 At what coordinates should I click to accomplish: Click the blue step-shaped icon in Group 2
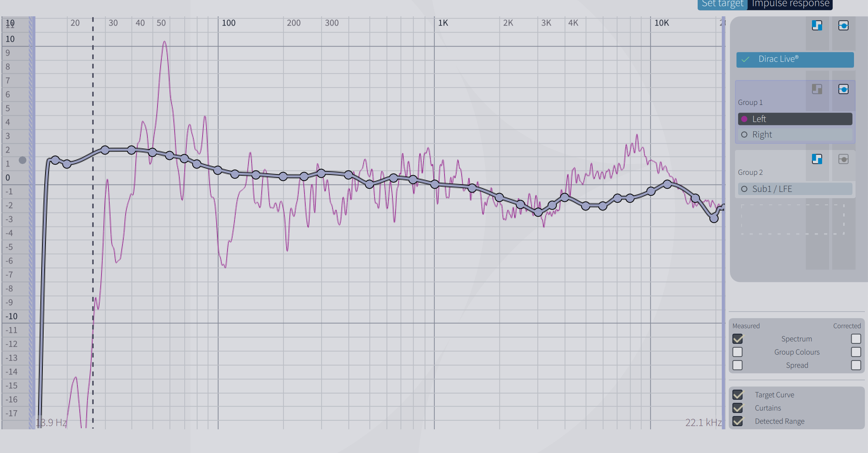click(817, 159)
